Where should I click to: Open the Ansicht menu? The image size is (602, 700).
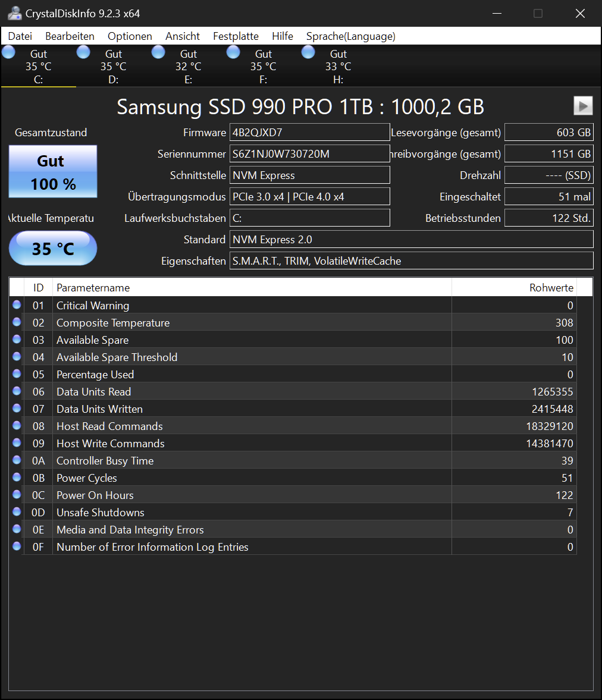tap(182, 36)
